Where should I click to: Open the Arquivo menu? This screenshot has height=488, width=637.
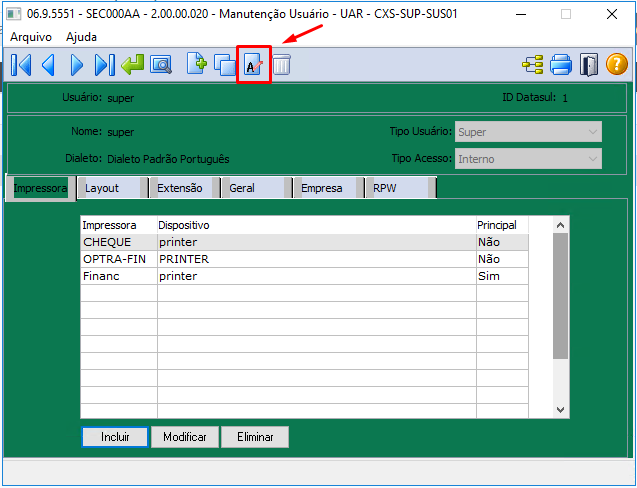(x=31, y=37)
